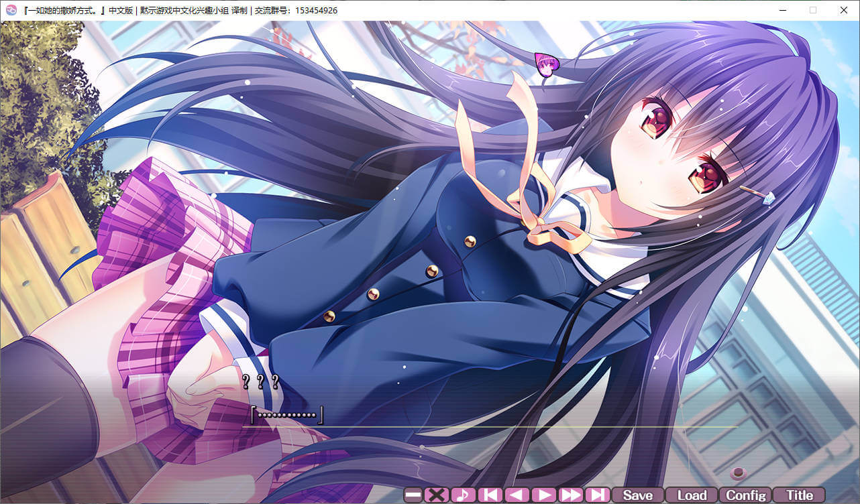860x504 pixels.
Task: Hide the text window with X icon
Action: [437, 495]
